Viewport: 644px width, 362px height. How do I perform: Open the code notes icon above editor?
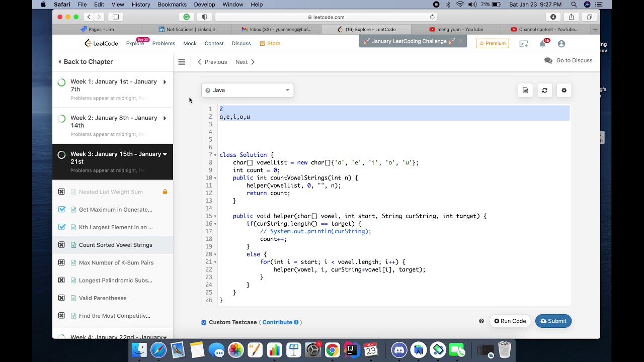click(x=525, y=90)
